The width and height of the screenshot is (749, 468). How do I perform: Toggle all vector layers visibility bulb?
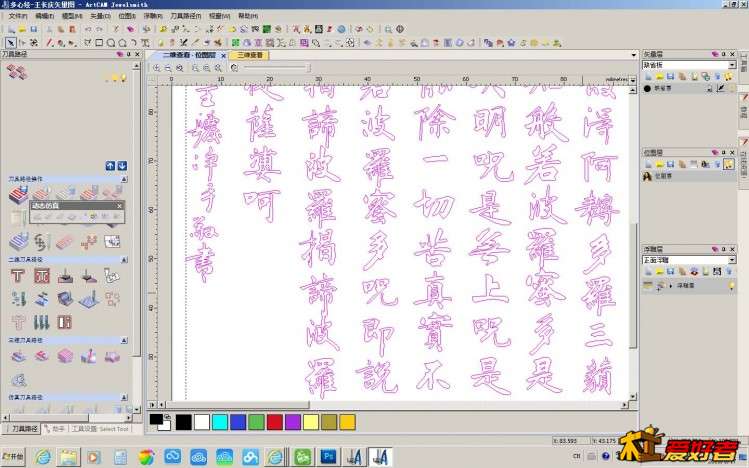click(x=728, y=76)
